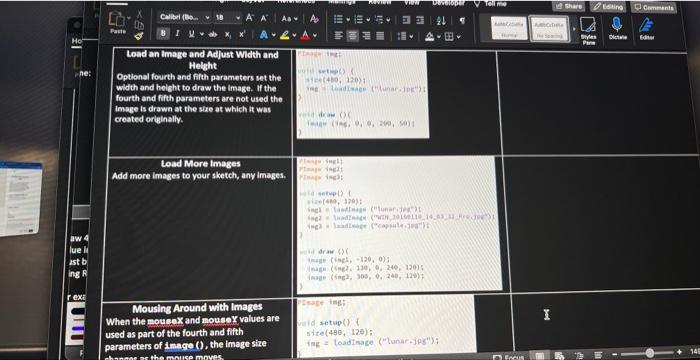Viewport: 700px width, 360px height.
Task: Click the zoom slider handle
Action: (x=650, y=353)
